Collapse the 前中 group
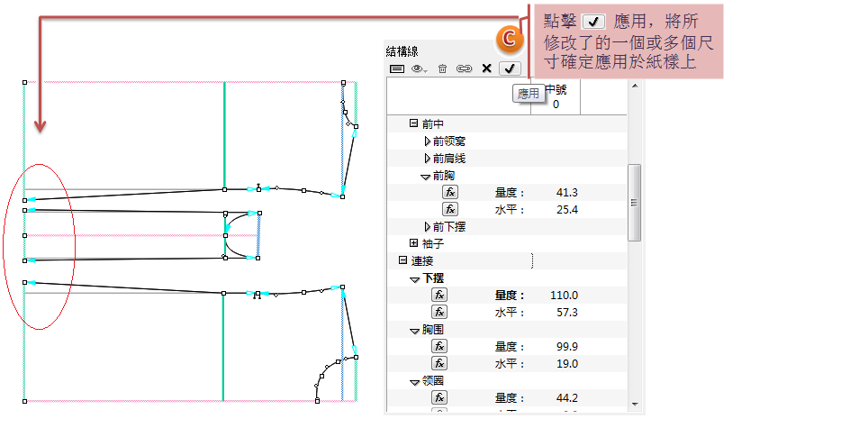Viewport: 868px width, 428px height. (x=413, y=123)
